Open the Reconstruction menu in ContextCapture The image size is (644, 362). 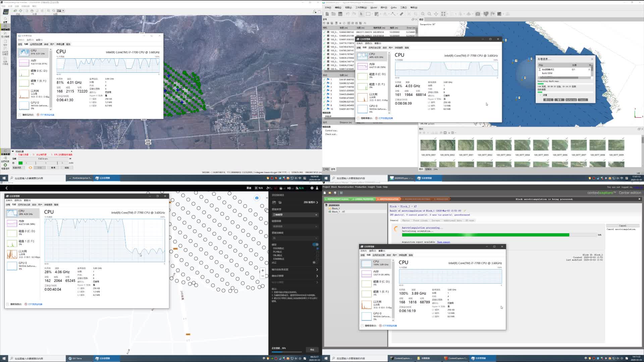345,187
